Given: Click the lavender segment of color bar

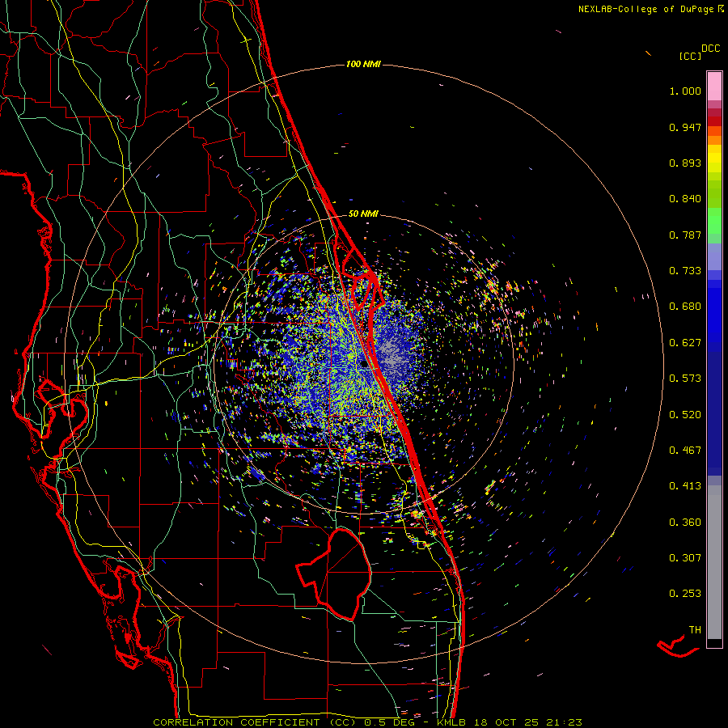Looking at the screenshot, I should click(x=714, y=256).
